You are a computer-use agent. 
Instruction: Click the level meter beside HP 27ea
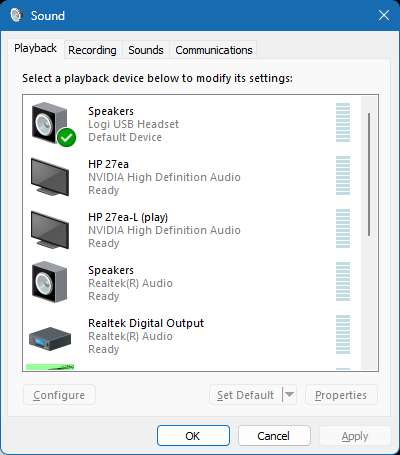[343, 175]
